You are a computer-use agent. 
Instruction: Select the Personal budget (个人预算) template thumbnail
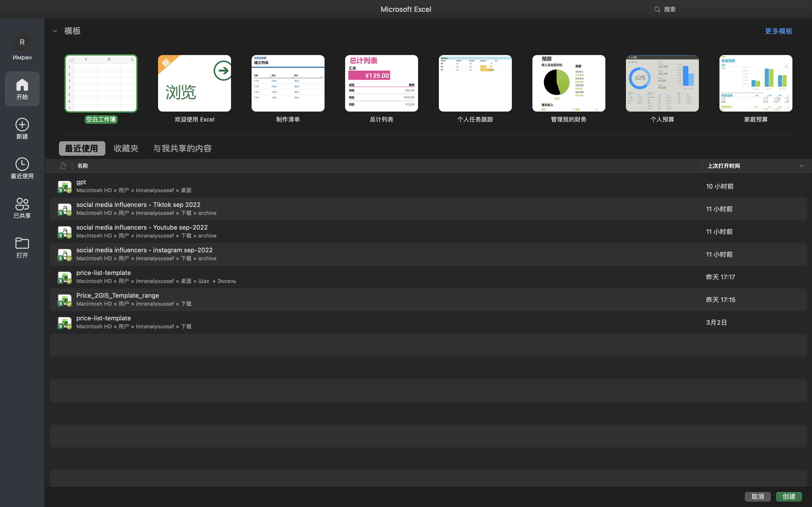pyautogui.click(x=662, y=83)
